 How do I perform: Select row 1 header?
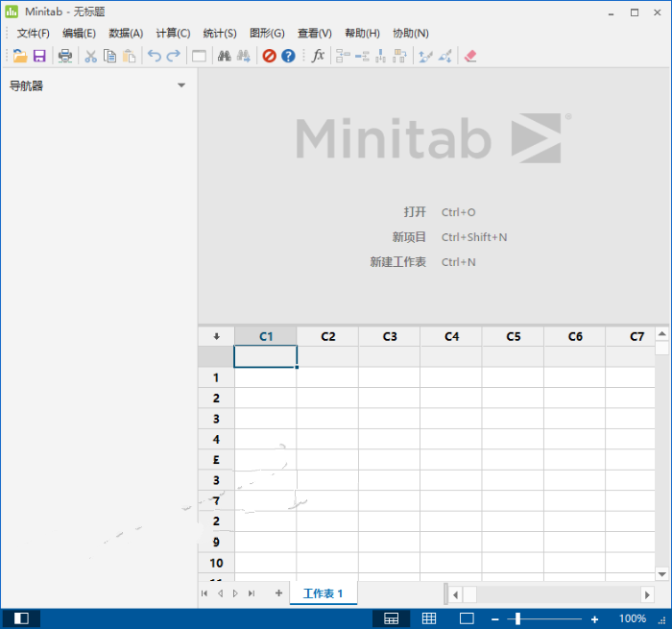[216, 377]
